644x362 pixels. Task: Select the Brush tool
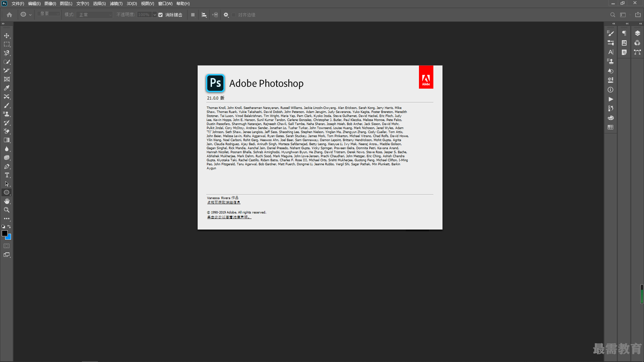(7, 105)
